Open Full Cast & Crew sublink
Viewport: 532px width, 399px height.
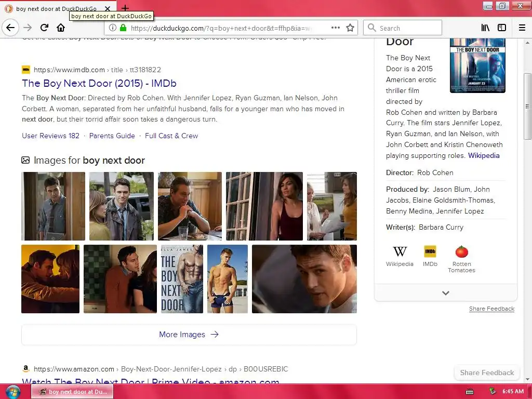171,136
